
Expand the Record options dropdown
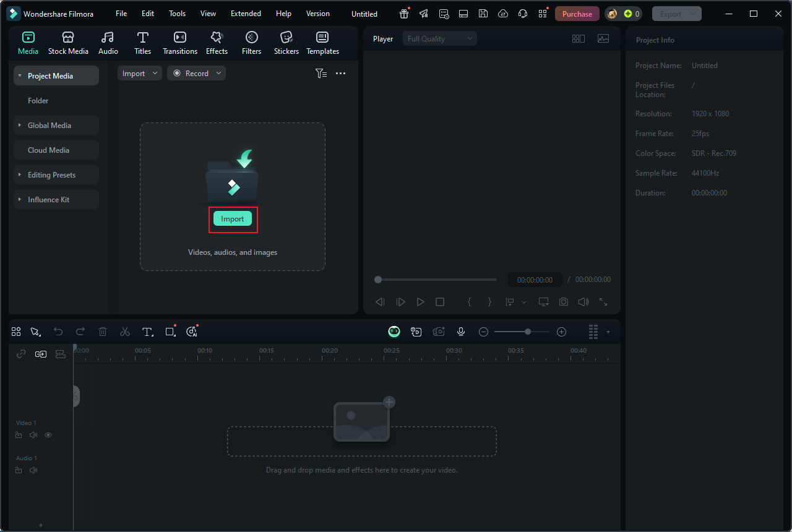(218, 73)
